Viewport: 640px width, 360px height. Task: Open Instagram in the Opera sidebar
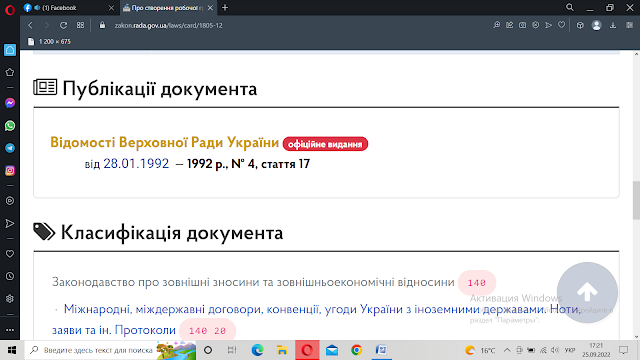point(10,171)
